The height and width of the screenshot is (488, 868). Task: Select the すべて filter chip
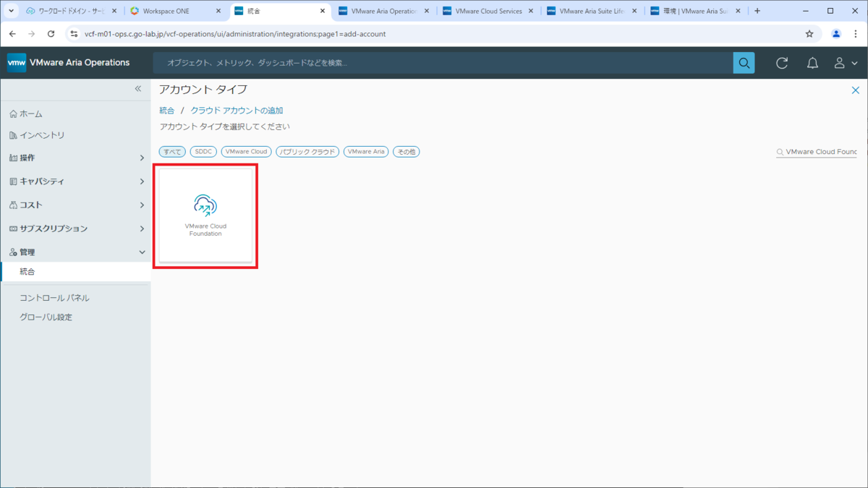pyautogui.click(x=172, y=152)
